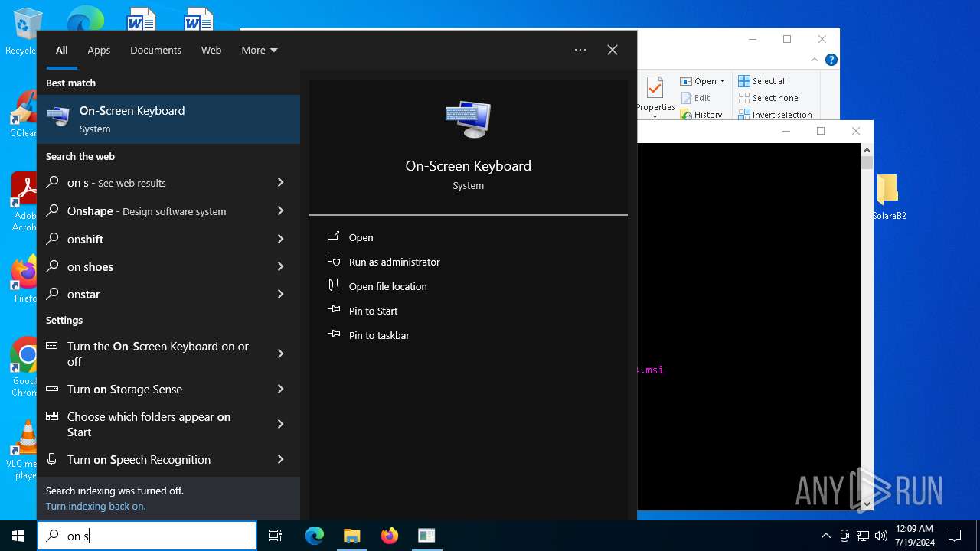Expand arrow next to onshift
This screenshot has height=551, width=980.
click(x=280, y=239)
